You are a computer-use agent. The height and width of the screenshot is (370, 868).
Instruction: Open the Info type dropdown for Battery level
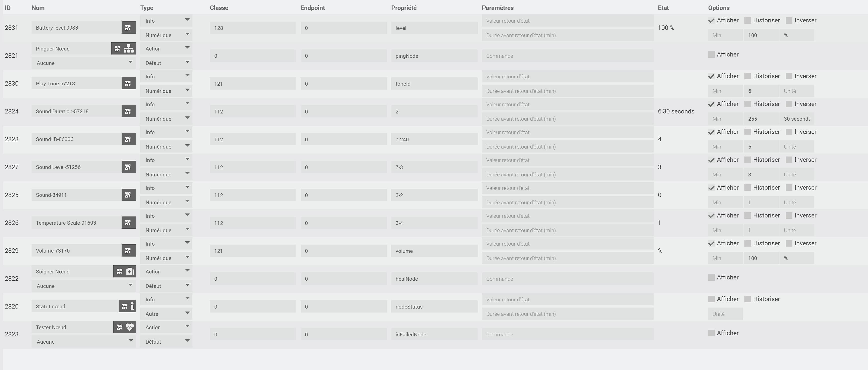tap(166, 21)
